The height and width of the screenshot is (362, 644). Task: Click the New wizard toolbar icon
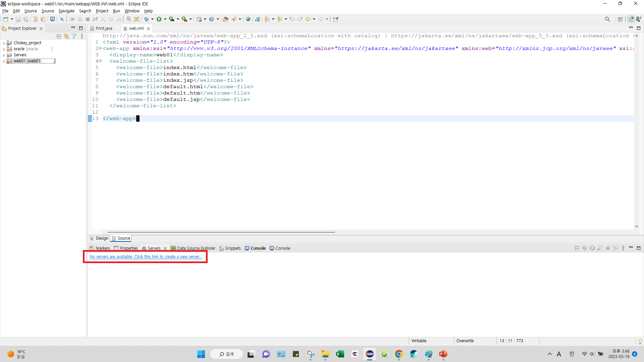pos(6,19)
